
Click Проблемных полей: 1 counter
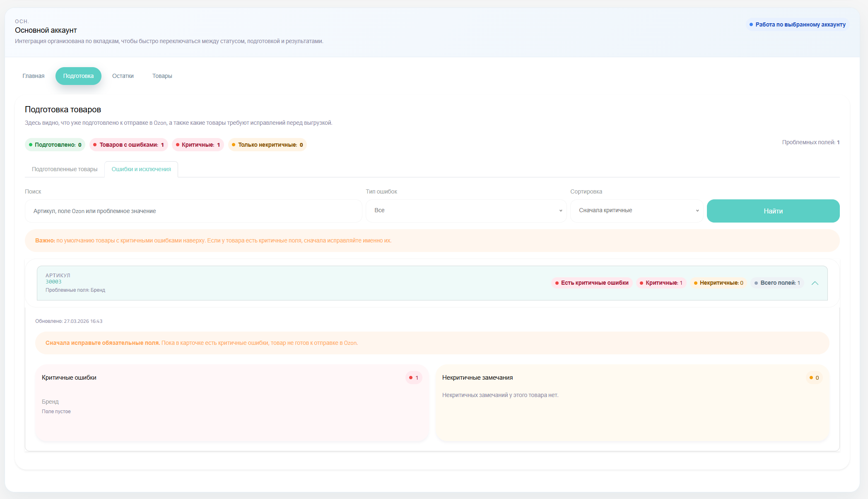811,142
